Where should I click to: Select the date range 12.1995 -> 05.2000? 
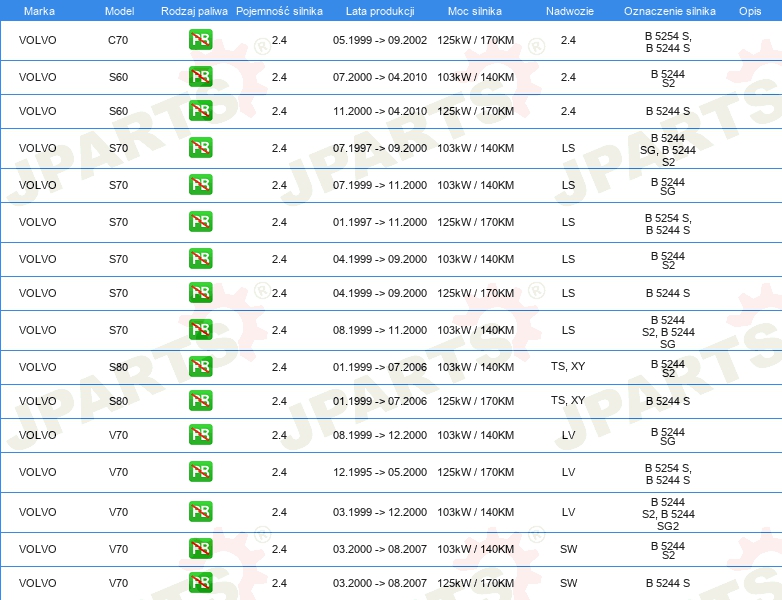click(x=380, y=471)
